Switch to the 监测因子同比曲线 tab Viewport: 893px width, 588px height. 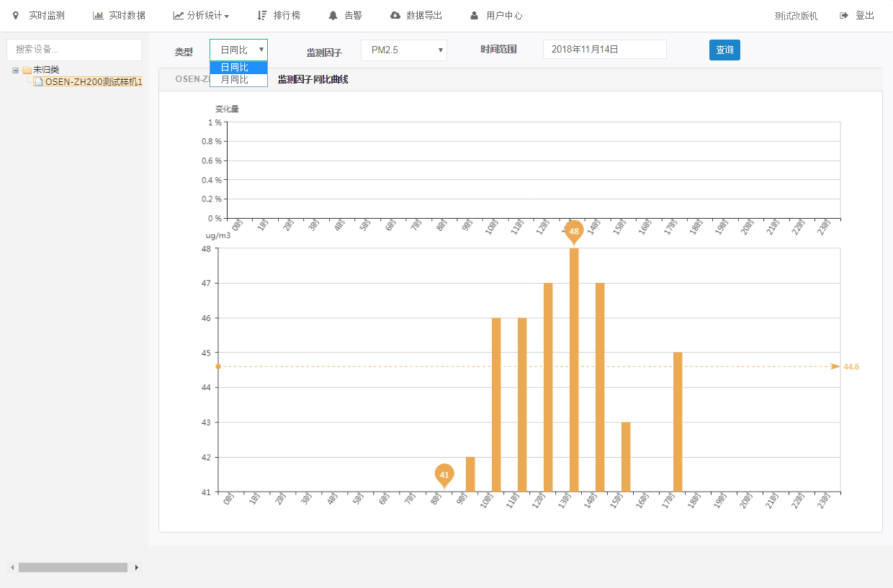point(313,80)
